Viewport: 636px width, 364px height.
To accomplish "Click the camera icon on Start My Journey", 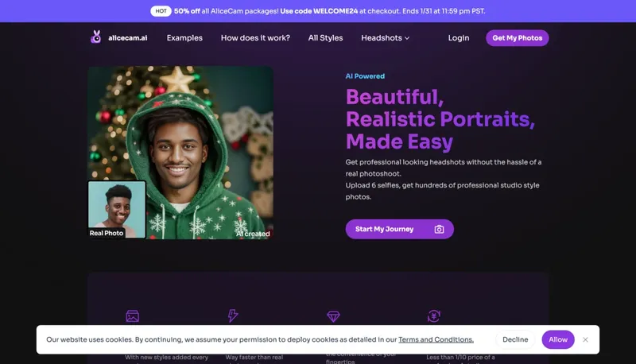I will [439, 229].
